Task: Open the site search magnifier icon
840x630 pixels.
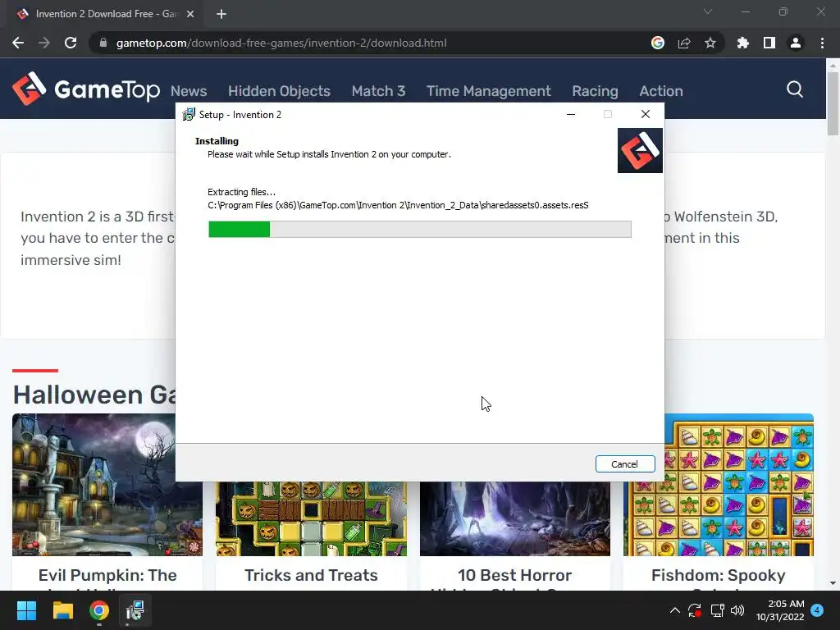Action: pyautogui.click(x=794, y=89)
